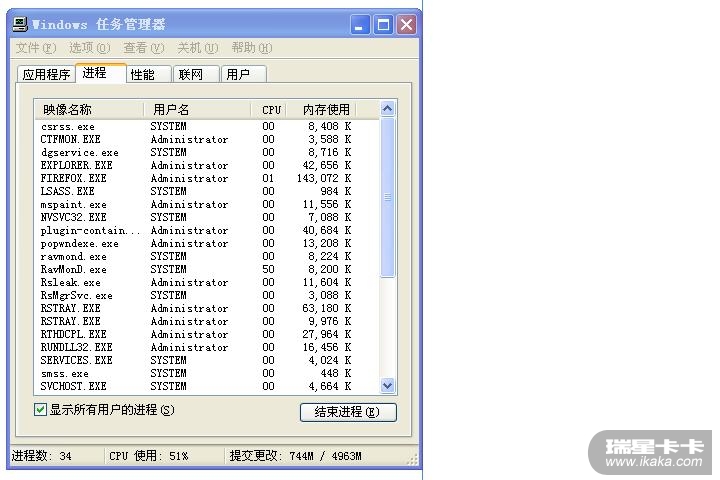
Task: Switch to the 应用程序 tab
Action: (46, 74)
